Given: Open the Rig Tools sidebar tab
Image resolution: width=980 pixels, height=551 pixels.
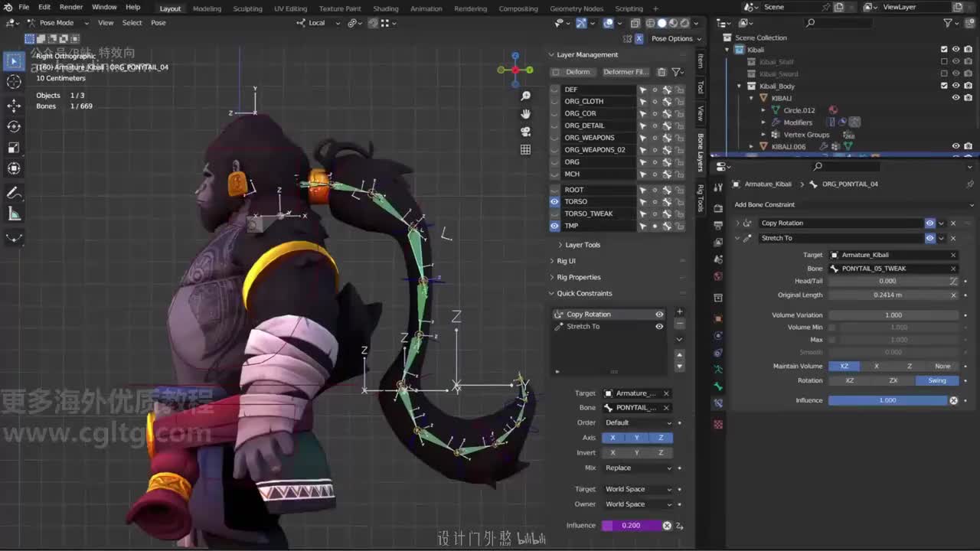Looking at the screenshot, I should (700, 198).
